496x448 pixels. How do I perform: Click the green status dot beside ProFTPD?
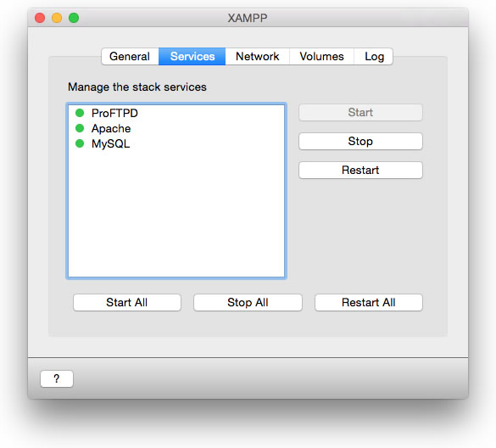(80, 113)
